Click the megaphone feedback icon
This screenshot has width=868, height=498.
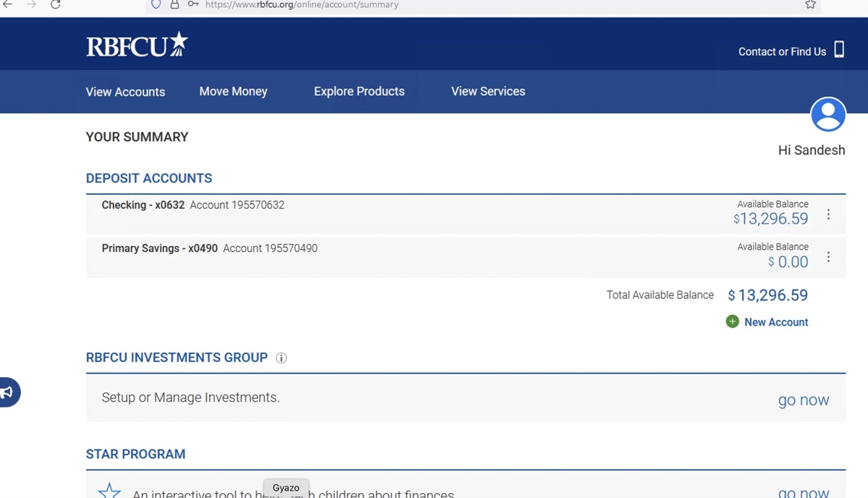(x=7, y=392)
